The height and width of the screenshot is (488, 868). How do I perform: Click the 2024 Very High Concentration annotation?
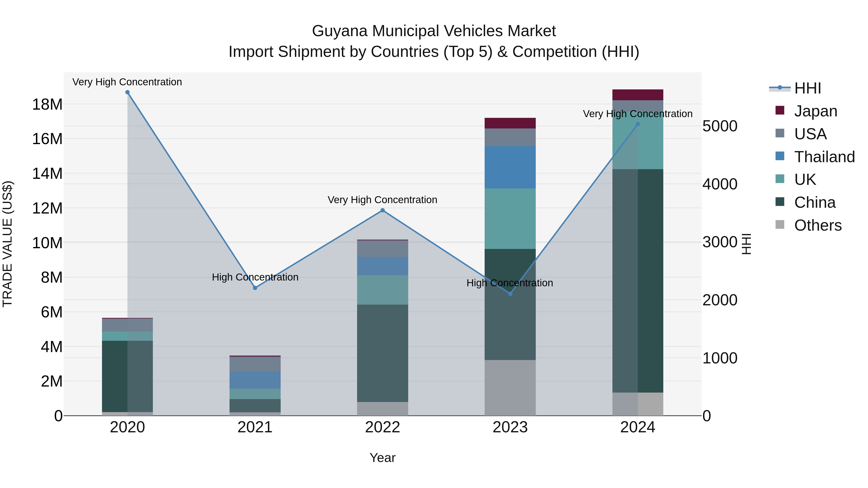pos(637,114)
